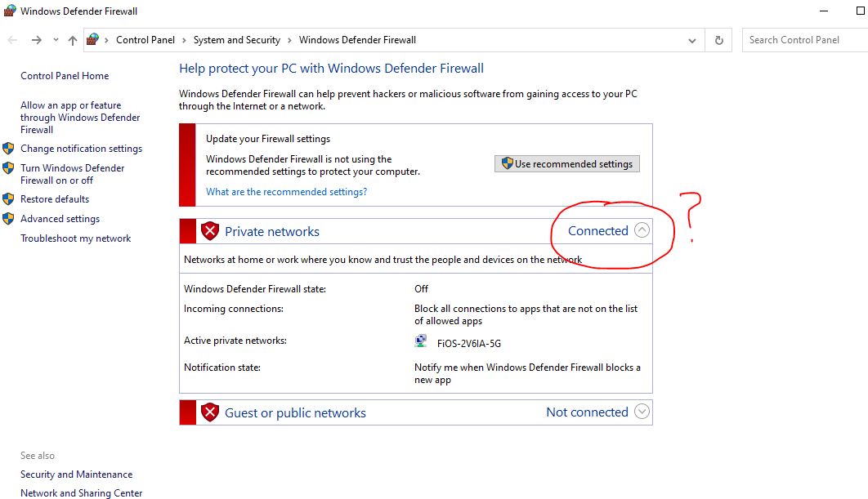
Task: Click the shield icon beside Advanced settings
Action: pos(8,219)
